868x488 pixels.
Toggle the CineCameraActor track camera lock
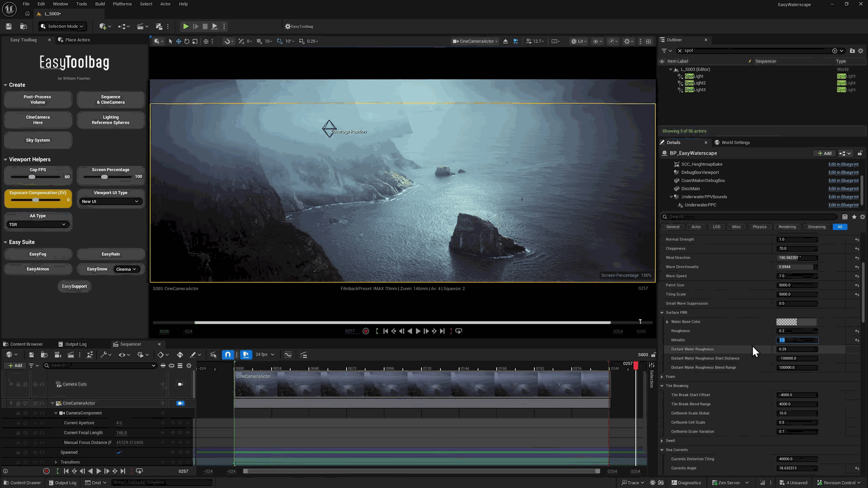click(181, 403)
